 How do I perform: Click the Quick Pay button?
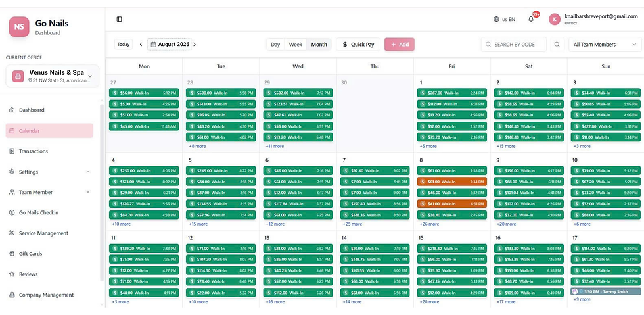tap(358, 45)
